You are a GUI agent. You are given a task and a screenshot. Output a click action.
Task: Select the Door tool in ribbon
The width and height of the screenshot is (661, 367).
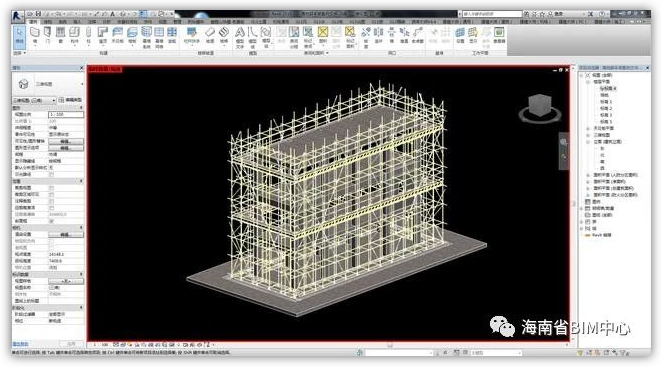(x=47, y=35)
